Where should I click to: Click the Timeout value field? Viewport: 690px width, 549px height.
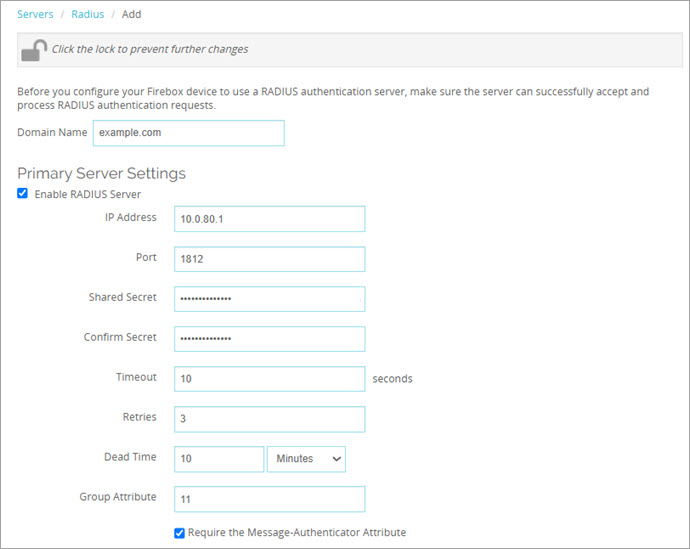(269, 379)
